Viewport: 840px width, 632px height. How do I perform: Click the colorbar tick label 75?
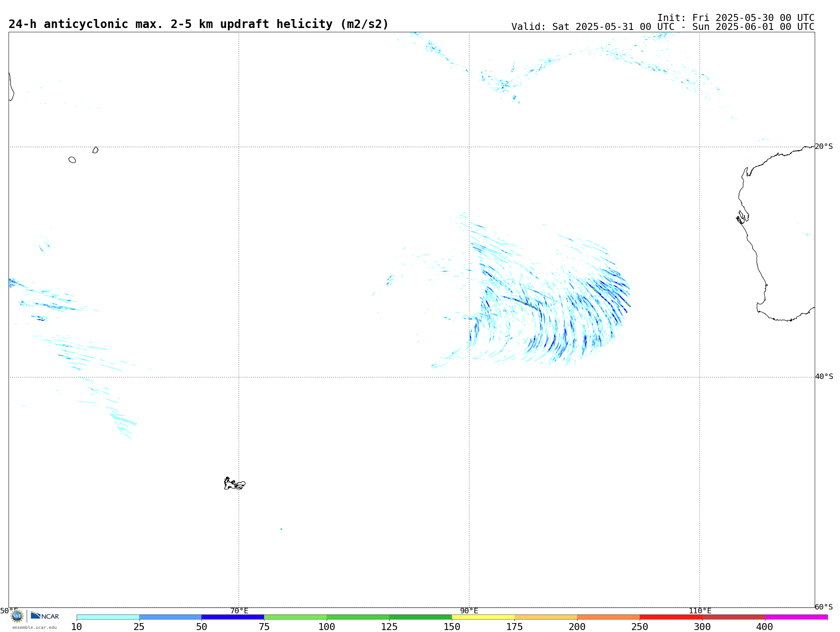[264, 627]
